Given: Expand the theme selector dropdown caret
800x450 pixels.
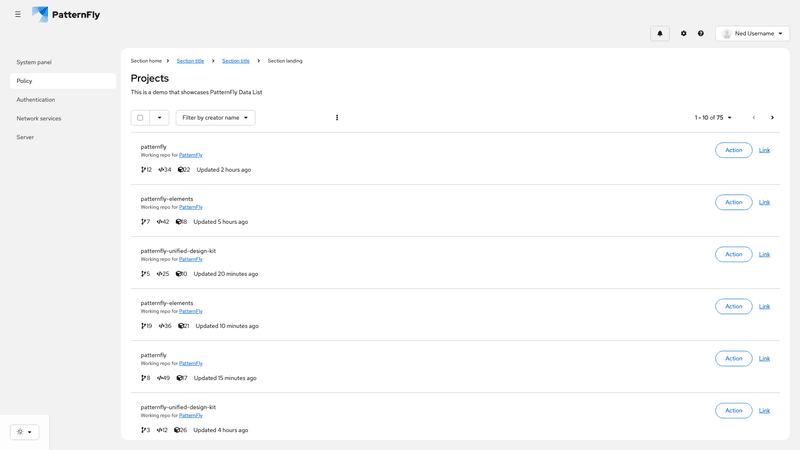Looking at the screenshot, I should (x=30, y=432).
